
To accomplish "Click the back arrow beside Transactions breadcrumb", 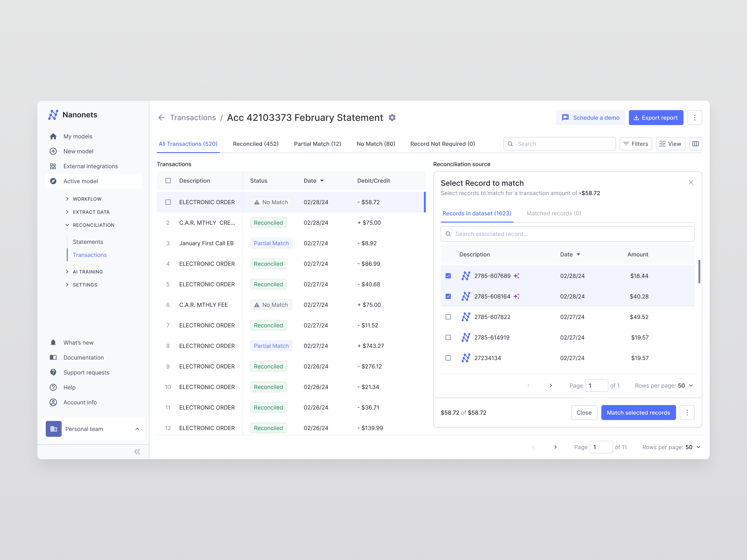I will tap(162, 117).
